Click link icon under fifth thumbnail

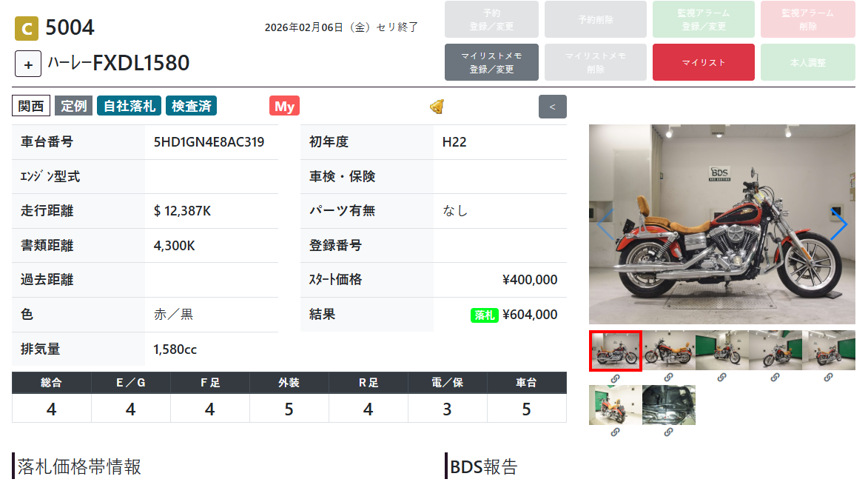click(827, 378)
